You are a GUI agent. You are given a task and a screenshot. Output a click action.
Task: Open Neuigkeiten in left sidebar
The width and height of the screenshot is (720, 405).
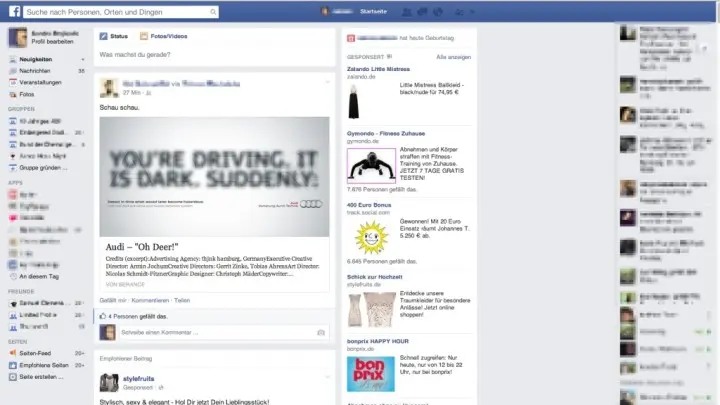35,59
